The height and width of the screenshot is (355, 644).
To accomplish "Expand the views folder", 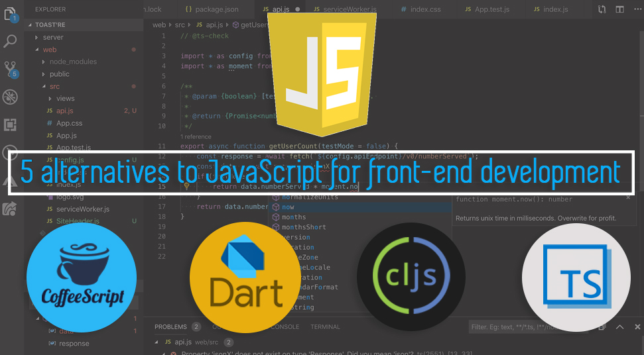I will (x=50, y=99).
